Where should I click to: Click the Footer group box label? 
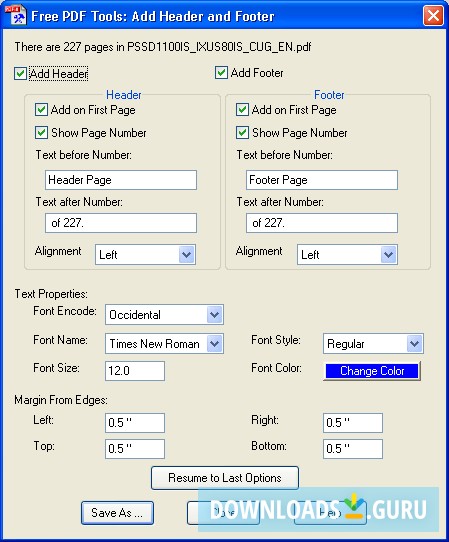point(329,95)
